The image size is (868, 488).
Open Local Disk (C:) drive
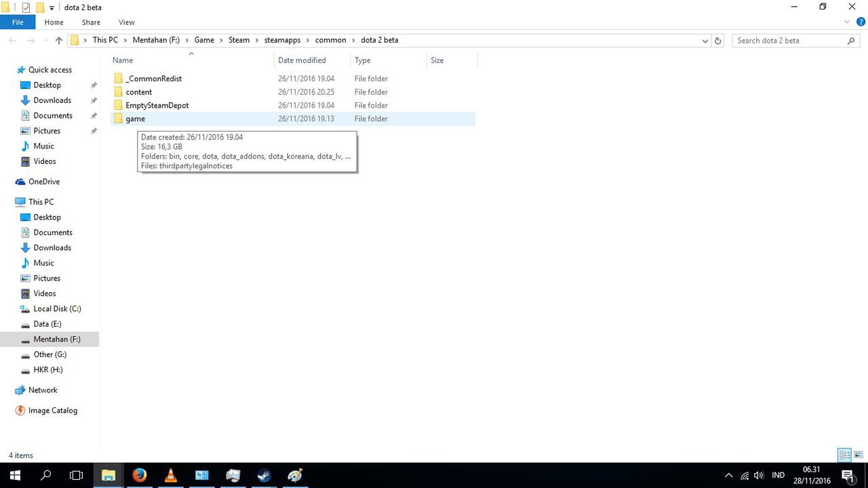pyautogui.click(x=57, y=308)
